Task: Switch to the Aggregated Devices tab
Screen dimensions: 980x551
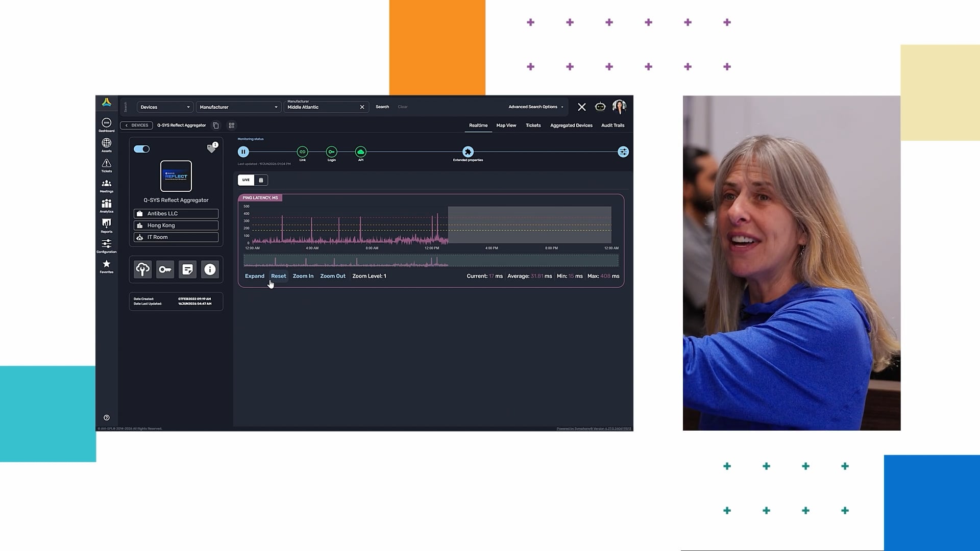Action: tap(571, 125)
